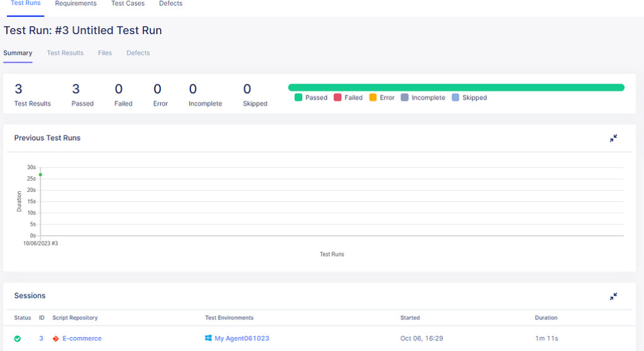Image resolution: width=644 pixels, height=351 pixels.
Task: Open the My Agent061023 environment link
Action: pyautogui.click(x=242, y=338)
